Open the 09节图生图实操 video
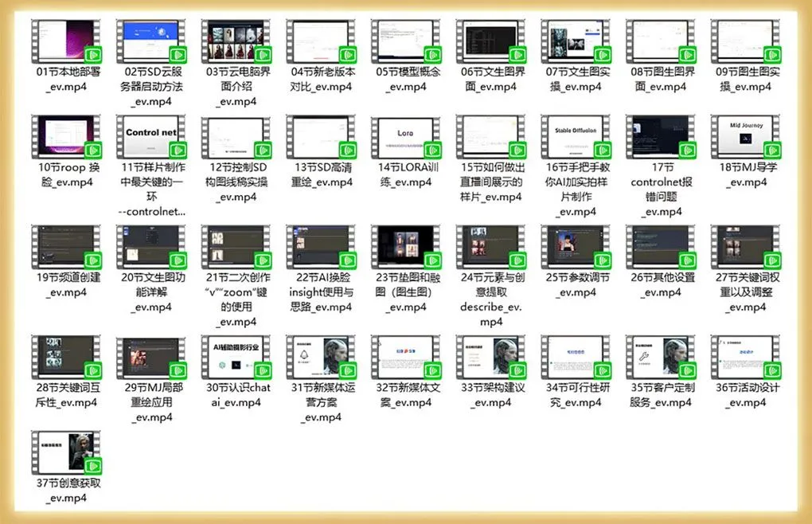The width and height of the screenshot is (812, 524). point(744,41)
